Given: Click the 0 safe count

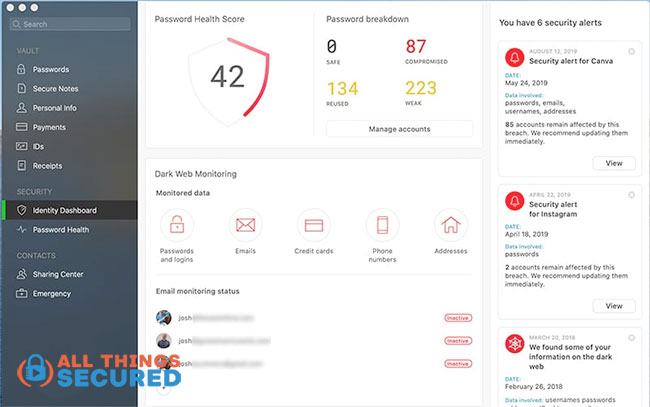Looking at the screenshot, I should click(x=332, y=46).
